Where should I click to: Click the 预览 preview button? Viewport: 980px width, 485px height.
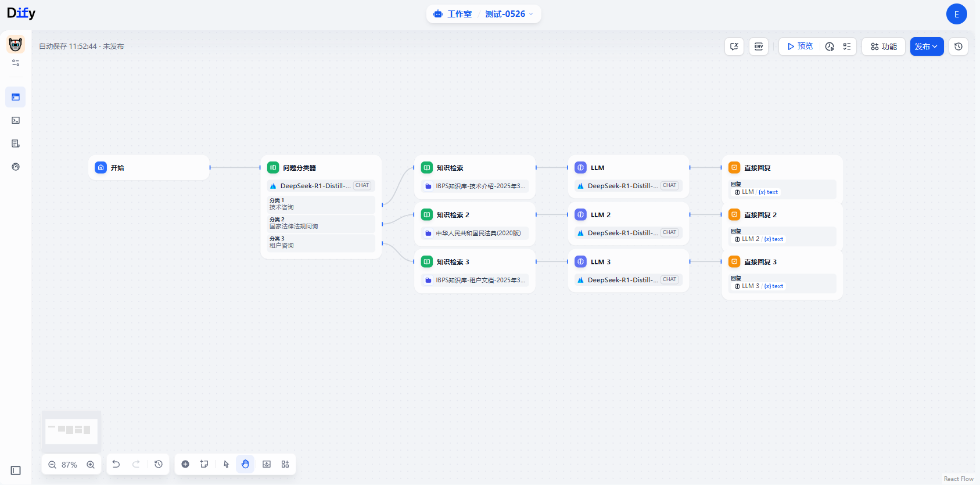point(800,46)
